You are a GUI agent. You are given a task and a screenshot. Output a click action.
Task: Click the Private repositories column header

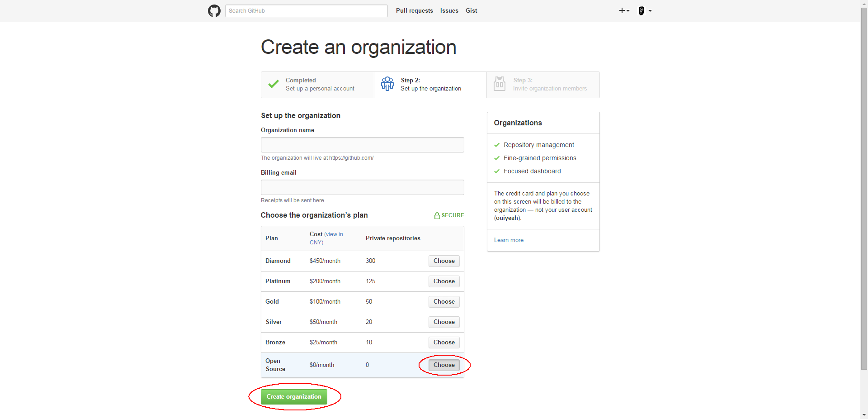(393, 238)
